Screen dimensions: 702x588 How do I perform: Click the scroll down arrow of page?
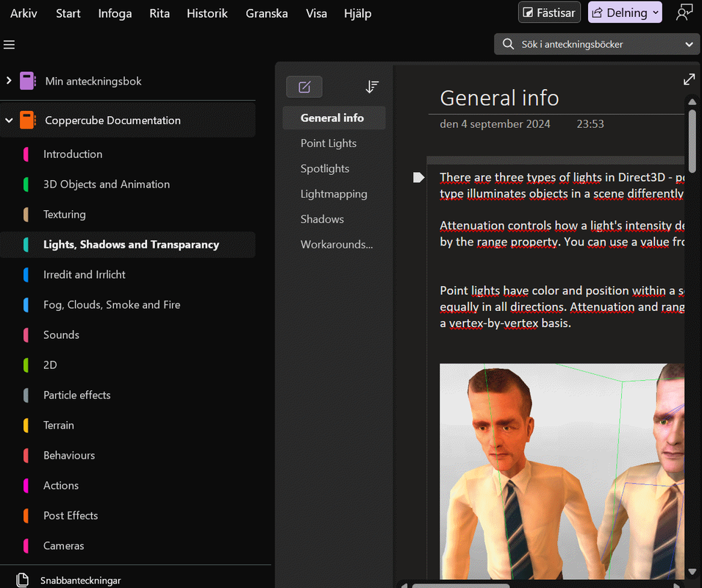click(692, 572)
